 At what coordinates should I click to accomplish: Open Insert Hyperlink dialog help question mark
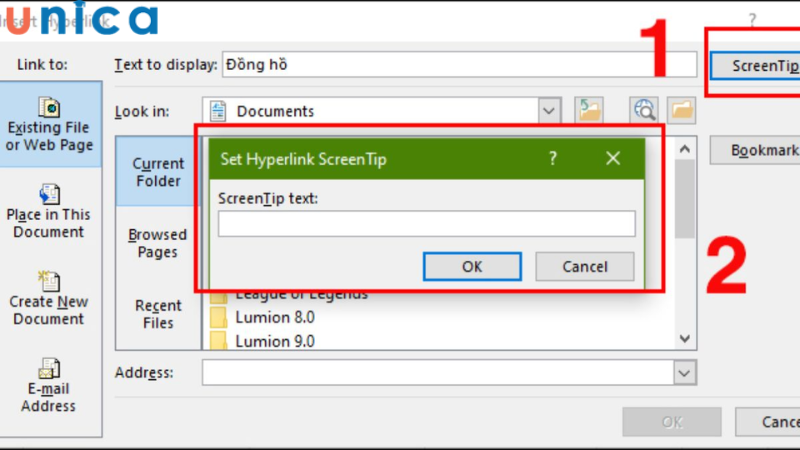752,20
